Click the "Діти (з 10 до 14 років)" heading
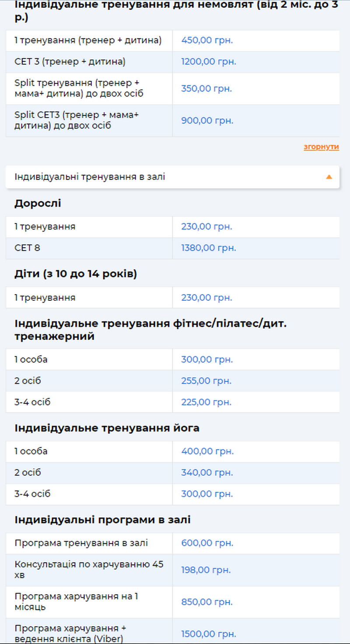This screenshot has height=644, width=350. 76,274
